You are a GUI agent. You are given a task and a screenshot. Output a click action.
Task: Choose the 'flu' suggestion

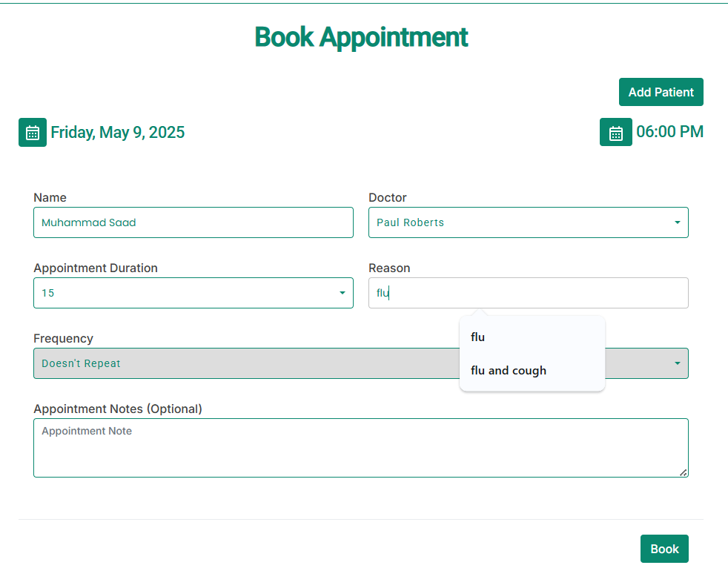(532, 337)
